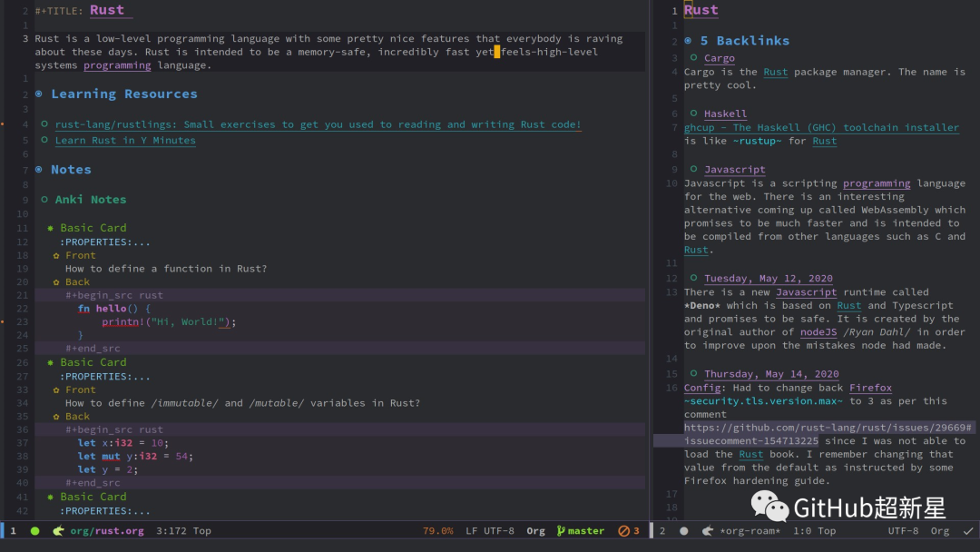This screenshot has width=980, height=552.
Task: Collapse the Notes heading
Action: [x=39, y=170]
